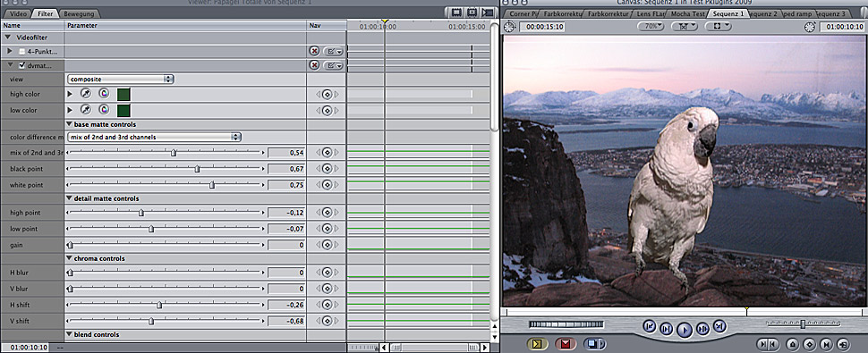
Task: Add keyframe for high color
Action: pyautogui.click(x=327, y=95)
